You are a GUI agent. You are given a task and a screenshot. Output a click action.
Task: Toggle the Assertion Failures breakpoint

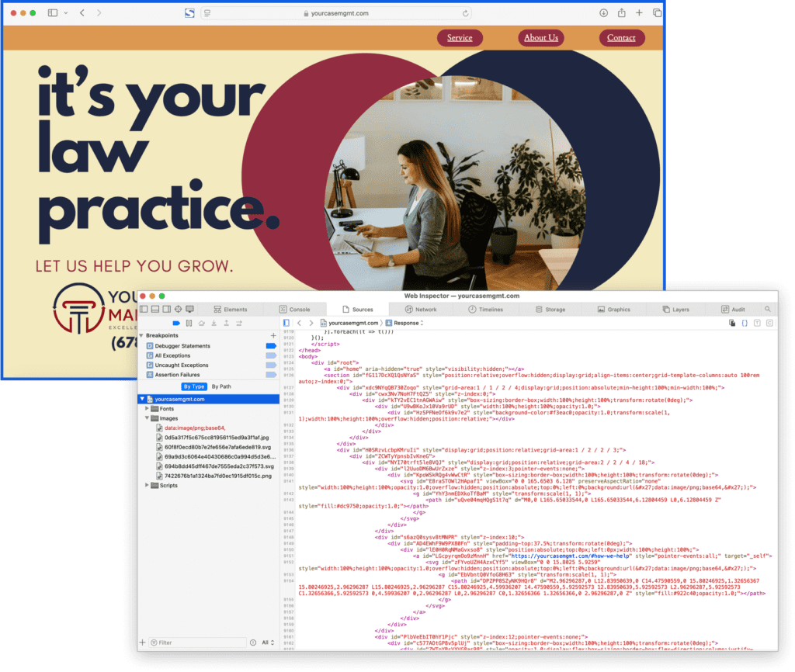pyautogui.click(x=271, y=375)
